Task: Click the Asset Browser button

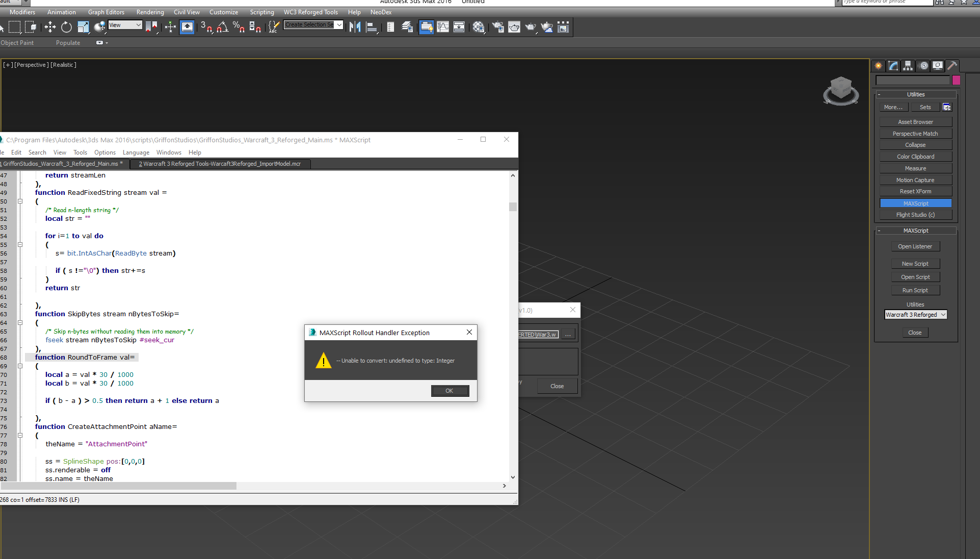Action: tap(915, 122)
